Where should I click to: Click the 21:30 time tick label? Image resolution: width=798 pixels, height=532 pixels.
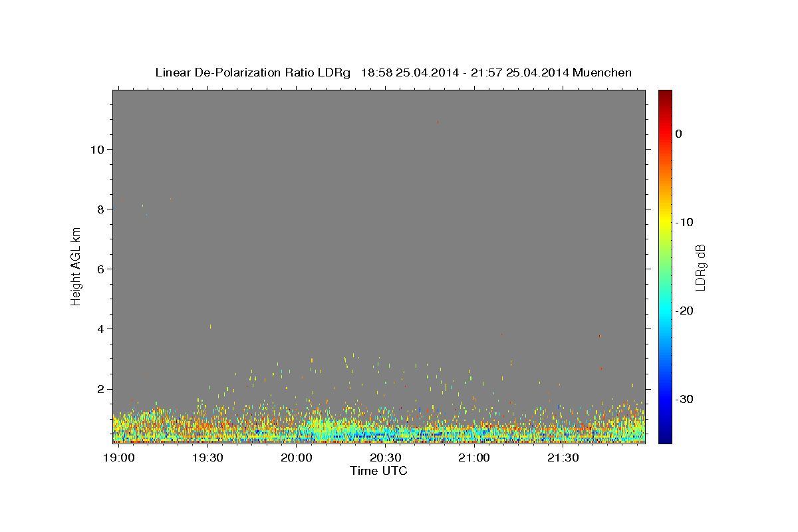pyautogui.click(x=563, y=458)
